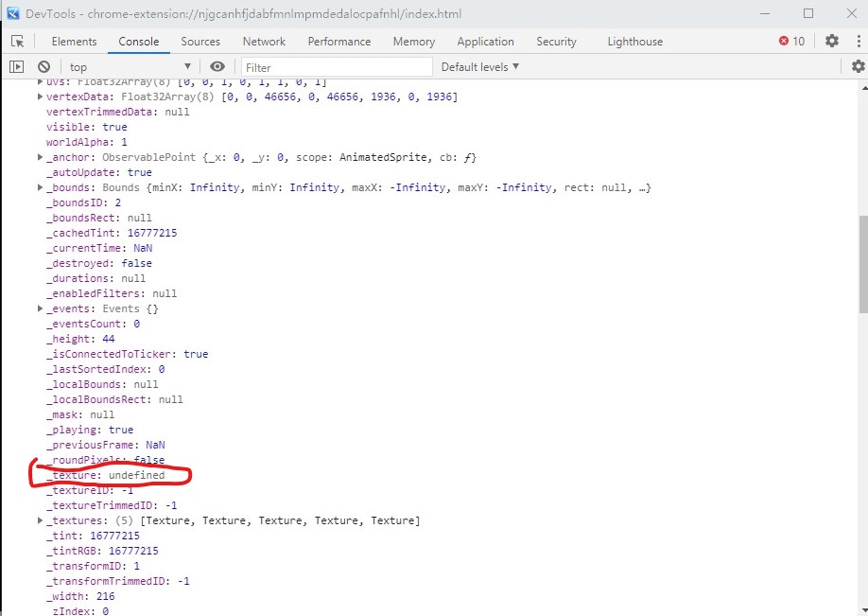
Task: Select the '_autoUpdate: true' line
Action: coord(99,172)
